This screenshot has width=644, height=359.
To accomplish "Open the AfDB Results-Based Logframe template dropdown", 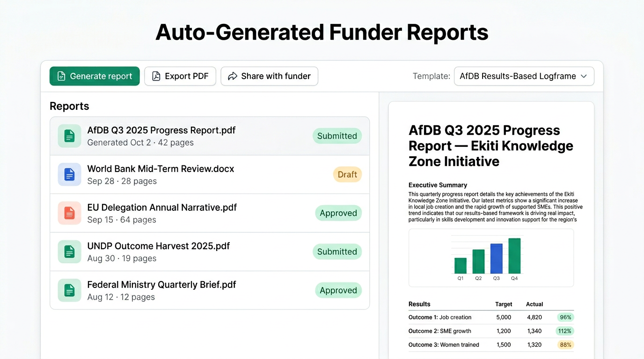I will pos(524,76).
